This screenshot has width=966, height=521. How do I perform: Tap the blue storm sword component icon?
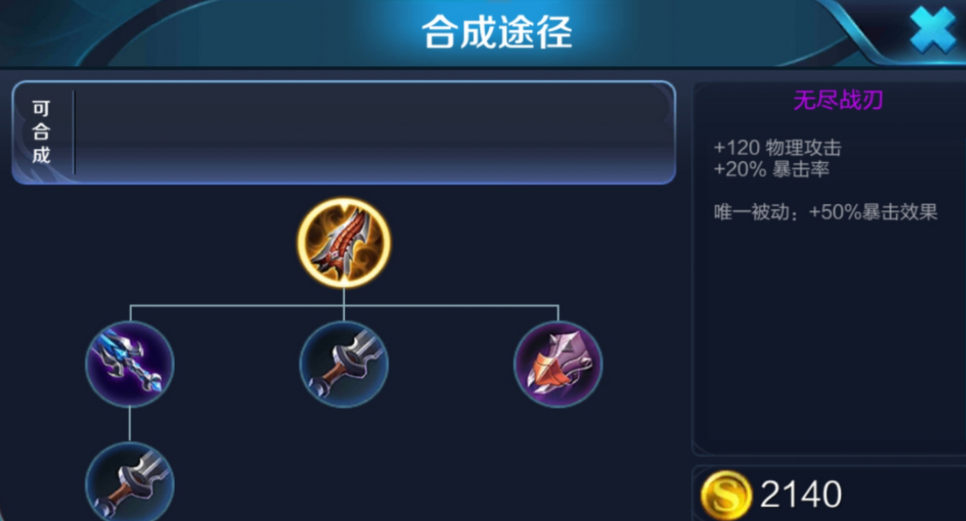click(129, 364)
